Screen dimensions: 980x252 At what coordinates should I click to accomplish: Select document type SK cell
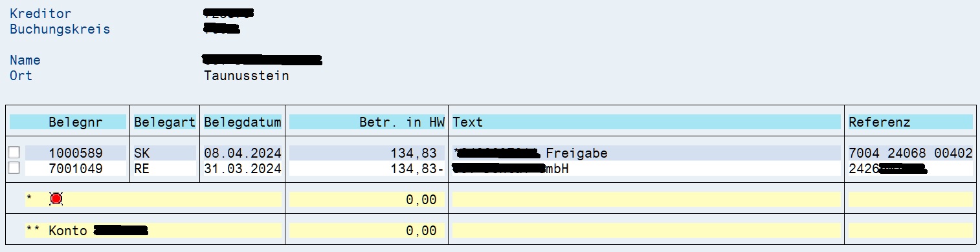(165, 153)
